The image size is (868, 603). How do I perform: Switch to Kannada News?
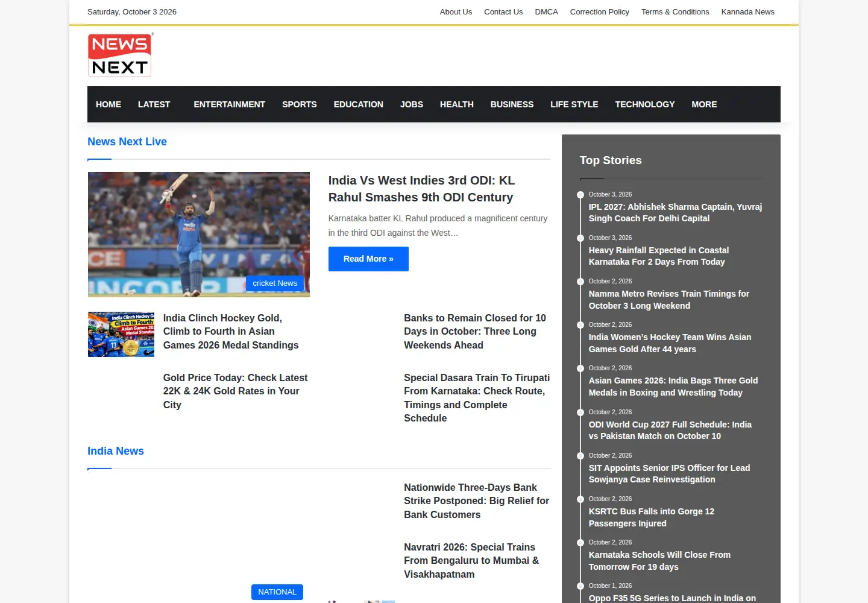point(747,11)
